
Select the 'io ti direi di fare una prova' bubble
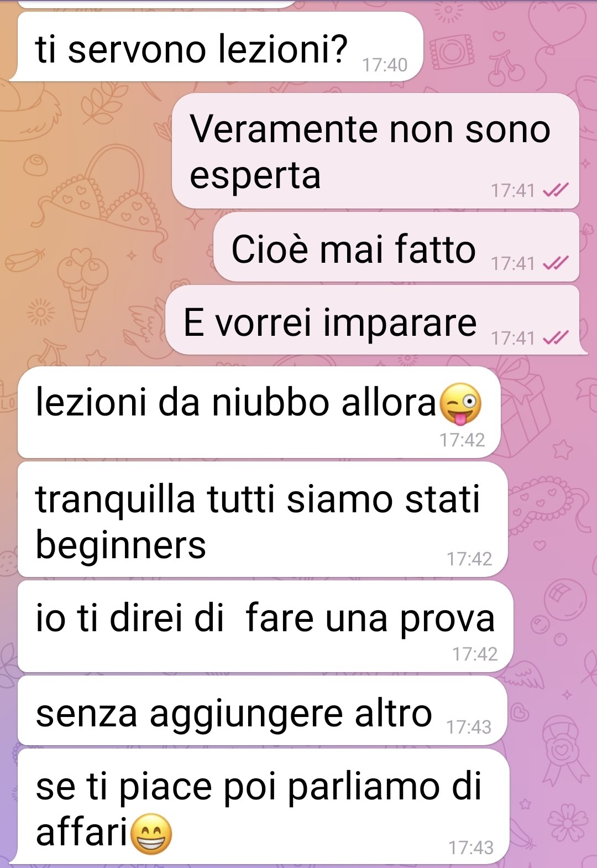coord(265,626)
